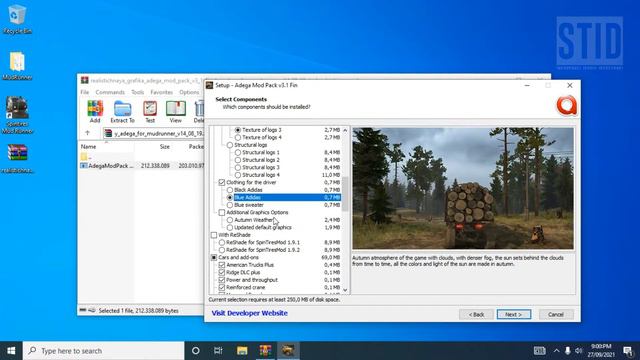640x360 pixels.
Task: Switch to the Setup installer taskbar icon
Action: [x=288, y=351]
